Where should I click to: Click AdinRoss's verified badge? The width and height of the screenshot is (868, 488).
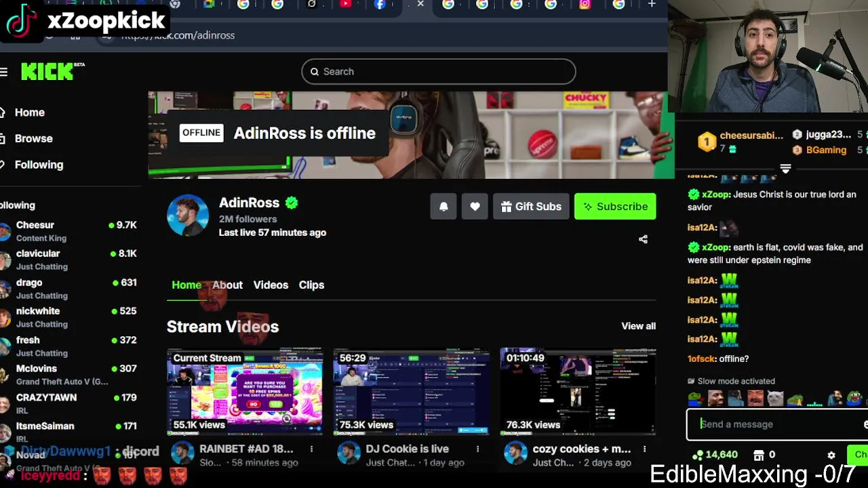tap(292, 203)
